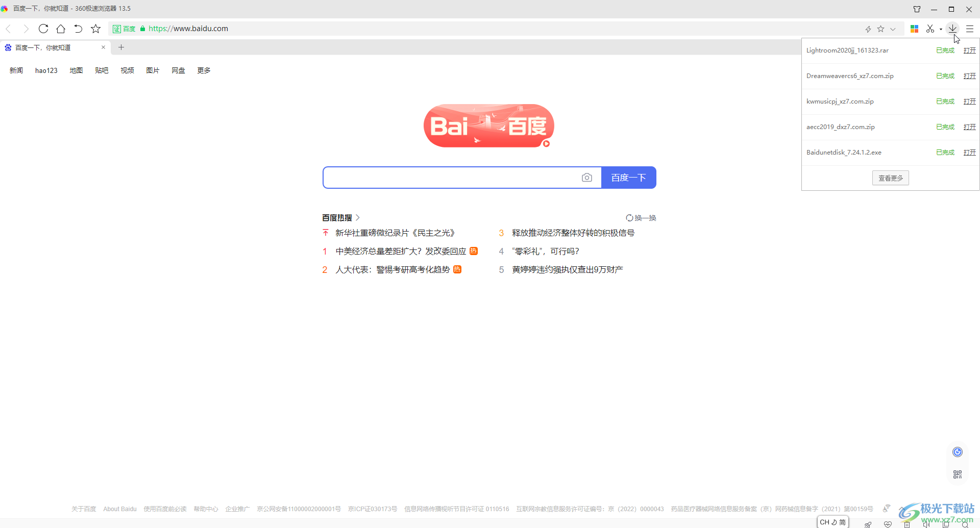Bookmark this page with the address bar star

(x=880, y=29)
